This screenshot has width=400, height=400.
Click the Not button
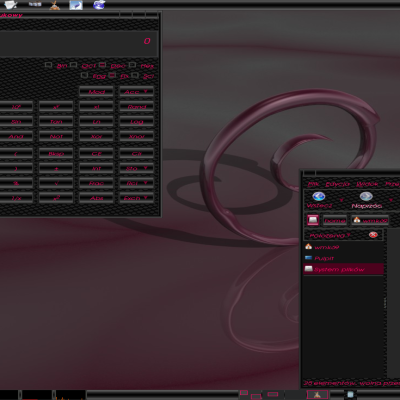click(56, 136)
